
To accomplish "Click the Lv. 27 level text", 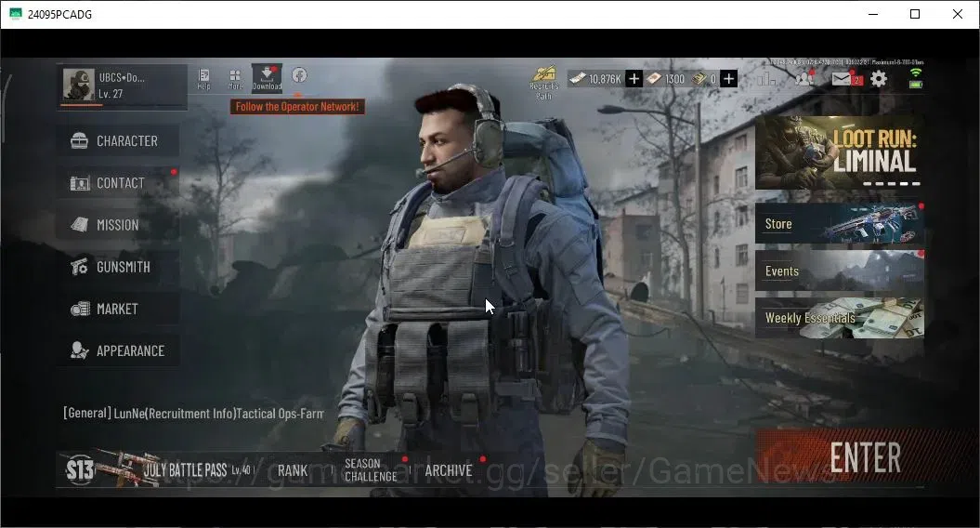I will click(x=111, y=94).
